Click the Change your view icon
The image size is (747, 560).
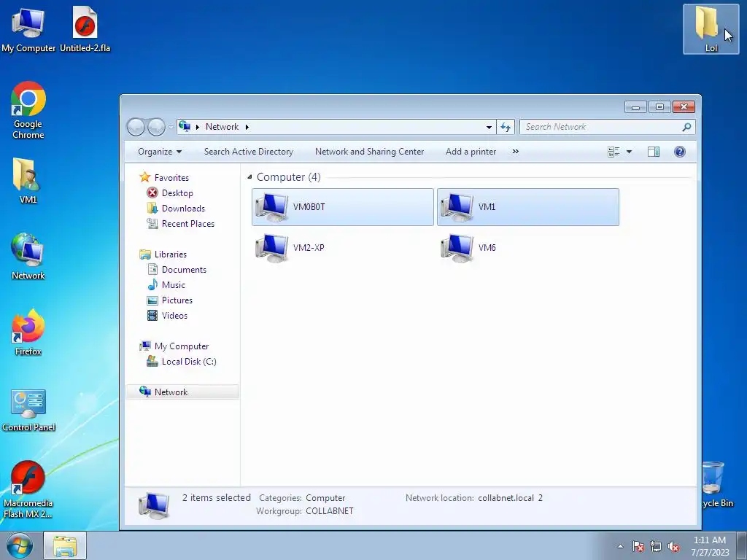614,152
